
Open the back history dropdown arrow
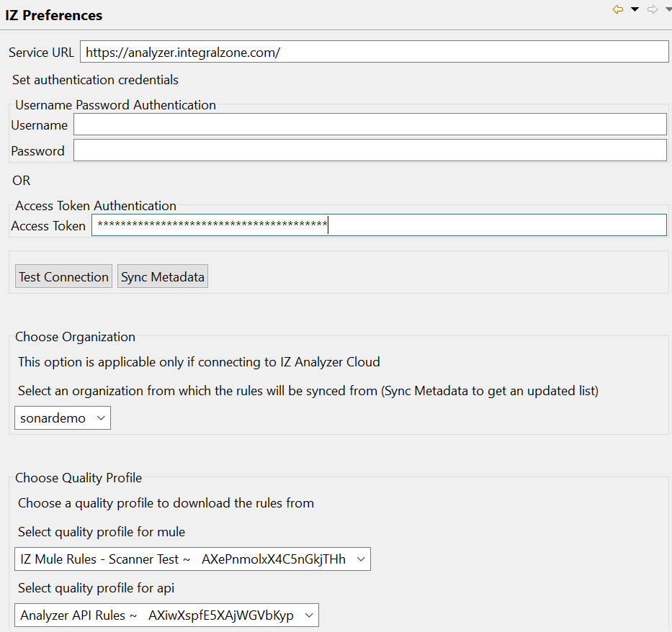click(635, 9)
